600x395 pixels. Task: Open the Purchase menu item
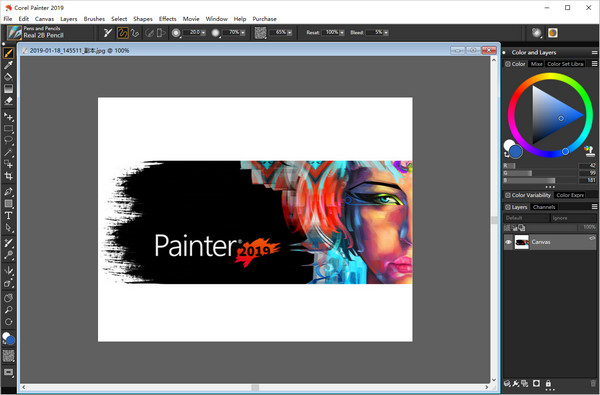coord(264,19)
